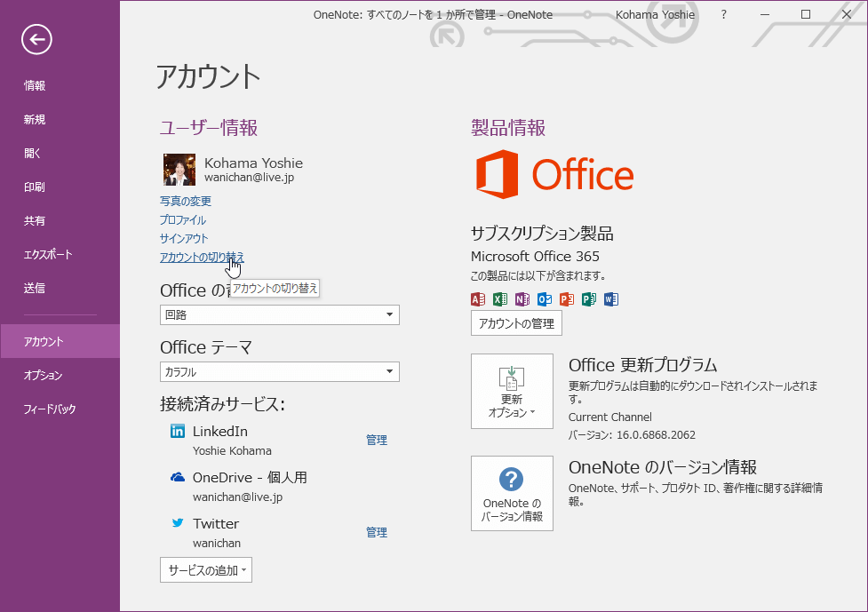Click the Yoshie Kohama LinkedIn account name
868x612 pixels.
(232, 451)
